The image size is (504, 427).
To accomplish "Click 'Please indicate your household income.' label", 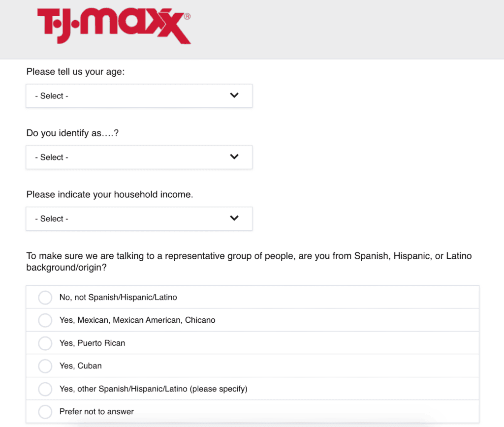I will point(110,195).
